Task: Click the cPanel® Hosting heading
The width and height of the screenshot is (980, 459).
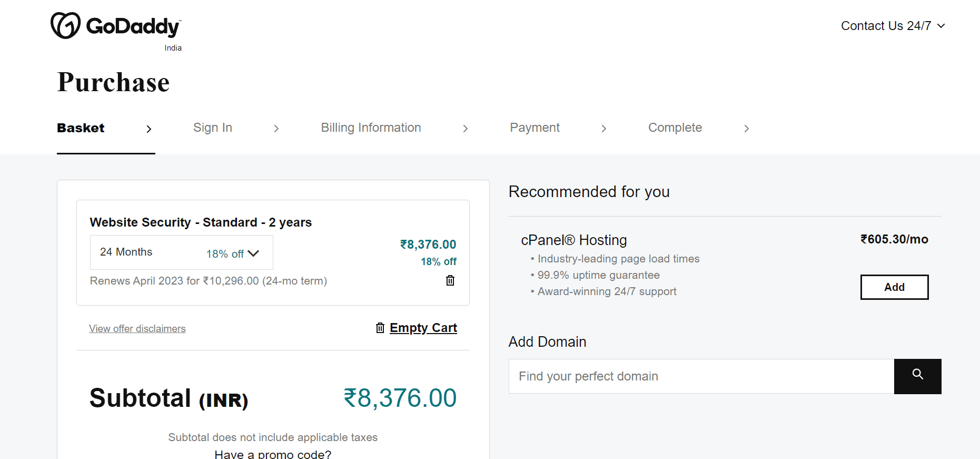Action: (574, 240)
